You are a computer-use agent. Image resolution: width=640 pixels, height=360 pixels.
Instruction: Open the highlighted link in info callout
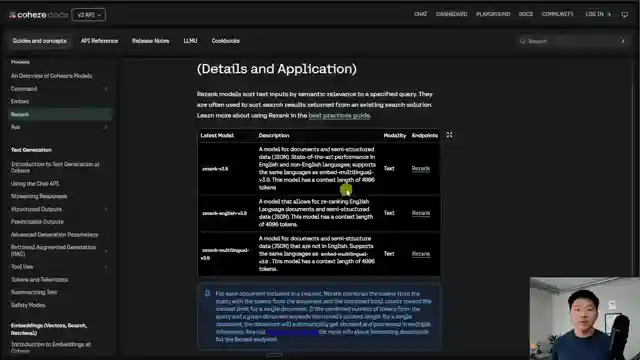(x=293, y=332)
